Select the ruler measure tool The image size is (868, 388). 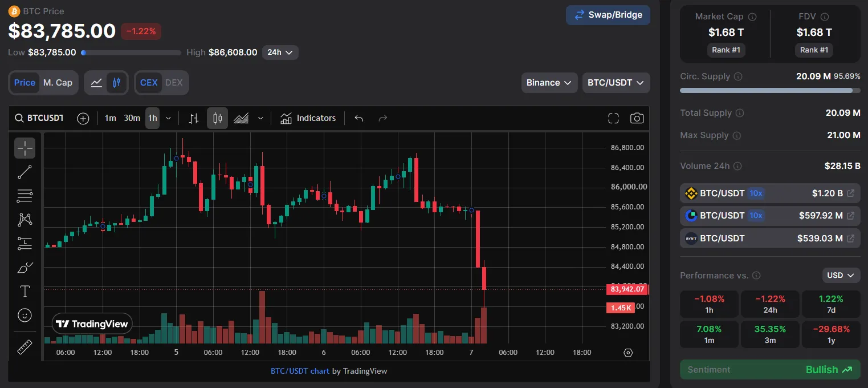25,347
